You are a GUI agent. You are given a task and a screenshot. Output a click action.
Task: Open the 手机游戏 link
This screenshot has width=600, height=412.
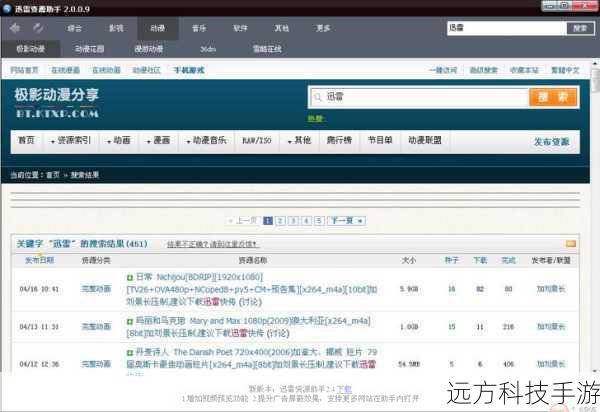pyautogui.click(x=189, y=70)
